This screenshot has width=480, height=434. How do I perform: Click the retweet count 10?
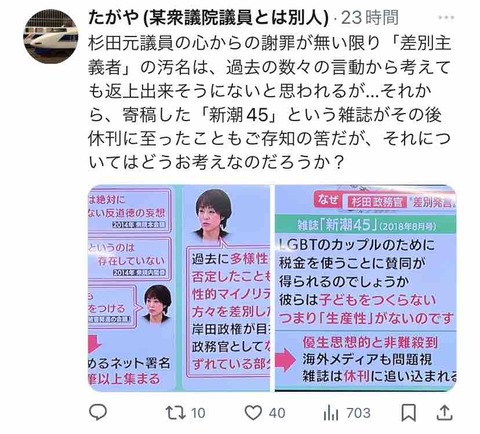point(198,413)
